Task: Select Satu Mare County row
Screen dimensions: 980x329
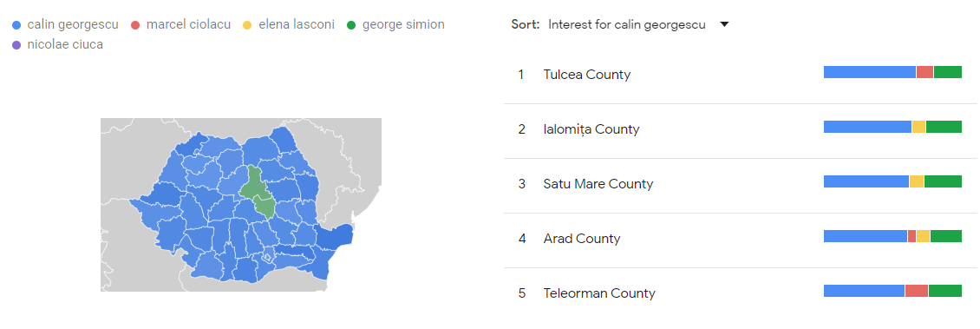Action: pos(740,184)
